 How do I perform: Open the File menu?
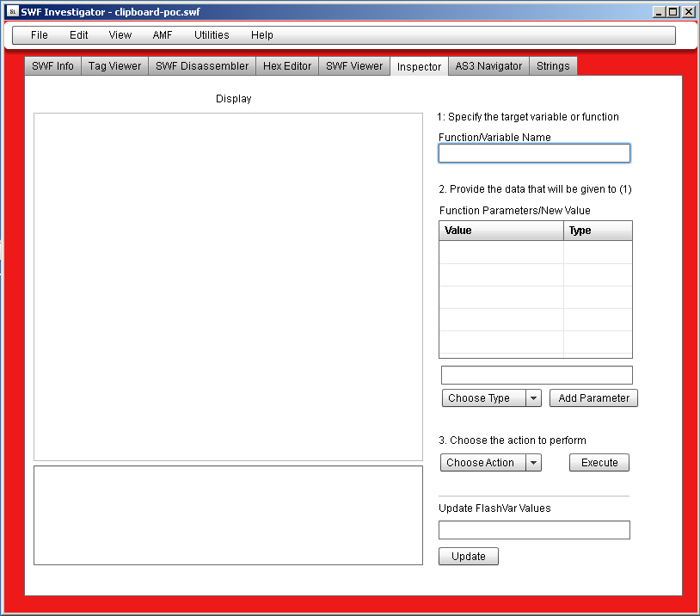(x=40, y=35)
